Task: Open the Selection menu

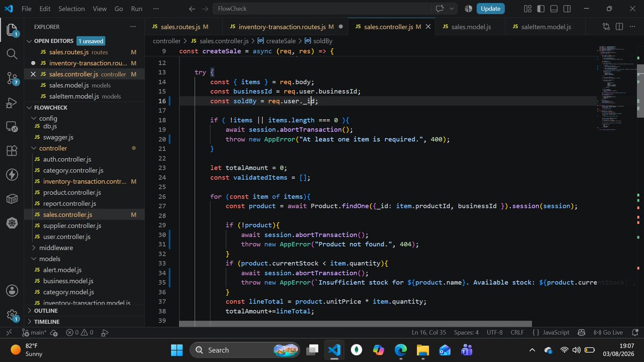Action: pyautogui.click(x=71, y=9)
